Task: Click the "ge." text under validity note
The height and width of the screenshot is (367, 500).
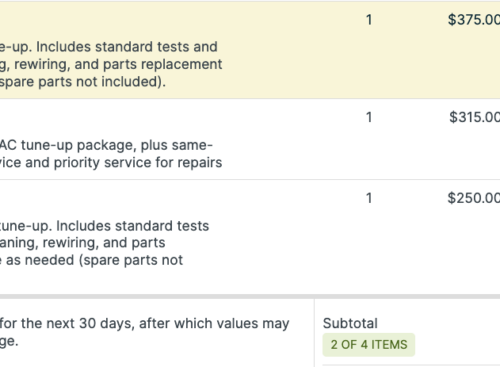Action: click(x=9, y=341)
